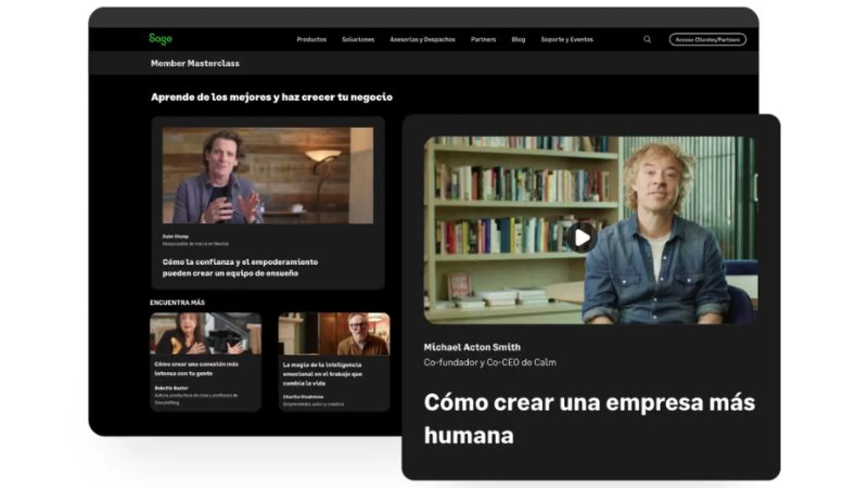Click the green Sage logo
Image resolution: width=868 pixels, height=488 pixels.
pyautogui.click(x=161, y=38)
